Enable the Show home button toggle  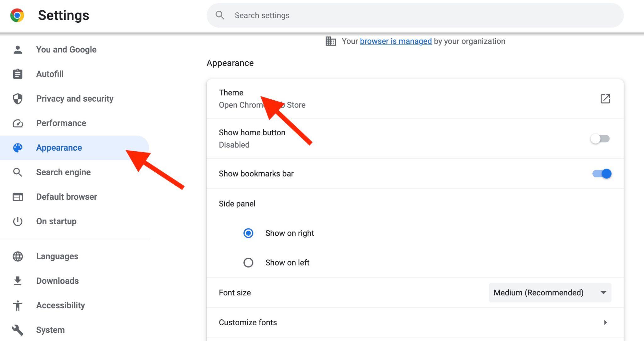pos(600,139)
